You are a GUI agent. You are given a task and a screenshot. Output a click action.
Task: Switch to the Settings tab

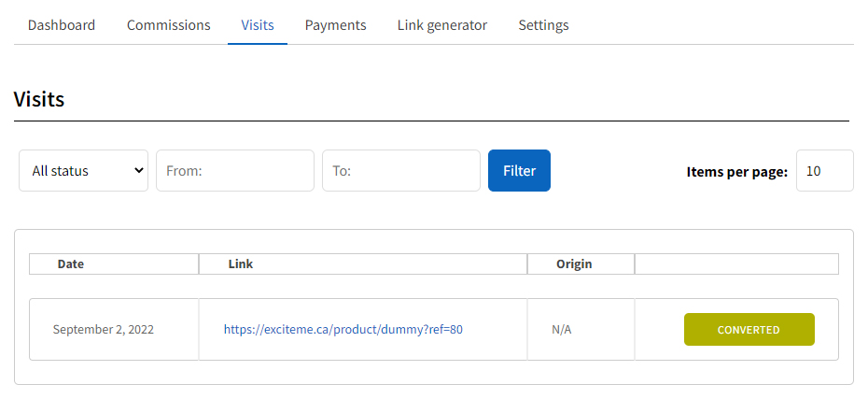coord(543,25)
